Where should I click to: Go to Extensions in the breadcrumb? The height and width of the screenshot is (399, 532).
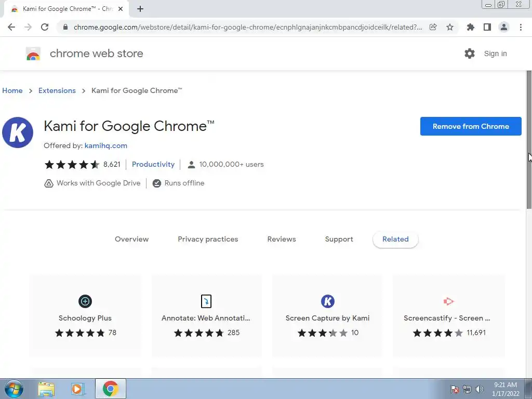tap(57, 90)
